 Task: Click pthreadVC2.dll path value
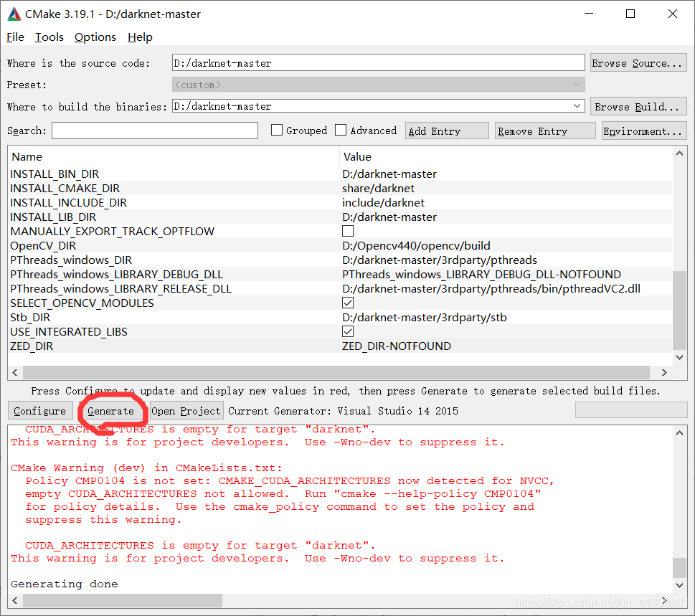tap(491, 289)
